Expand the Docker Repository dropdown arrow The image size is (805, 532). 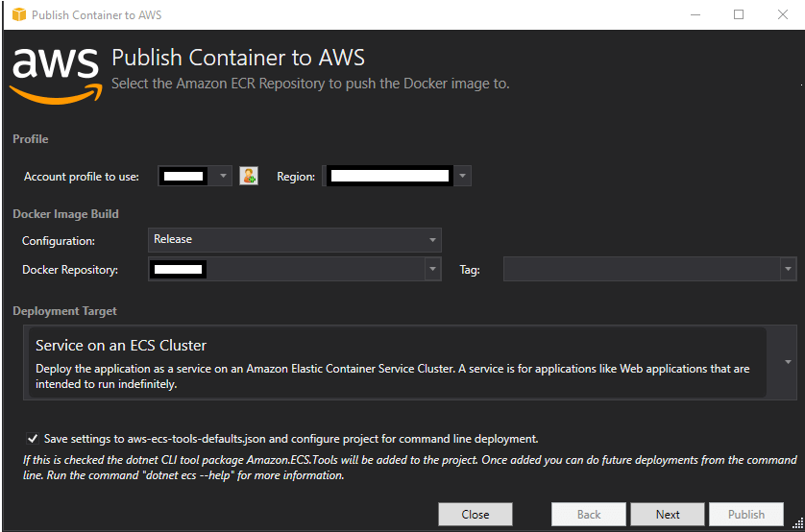(x=433, y=269)
